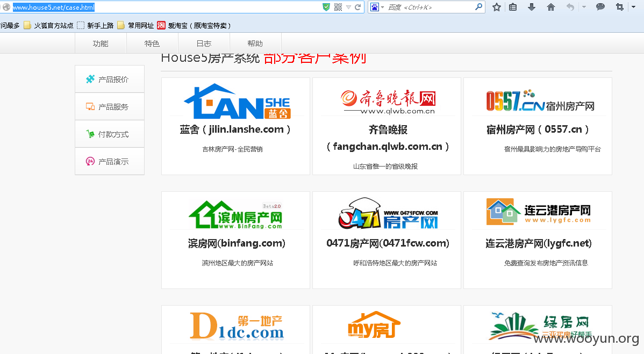The width and height of the screenshot is (644, 354).
Task: Open the 0471房产网(0471fcw.com) link
Action: coord(388,243)
